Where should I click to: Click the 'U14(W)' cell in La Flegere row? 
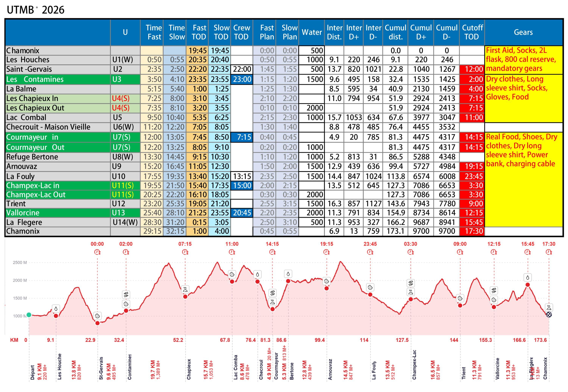[125, 222]
